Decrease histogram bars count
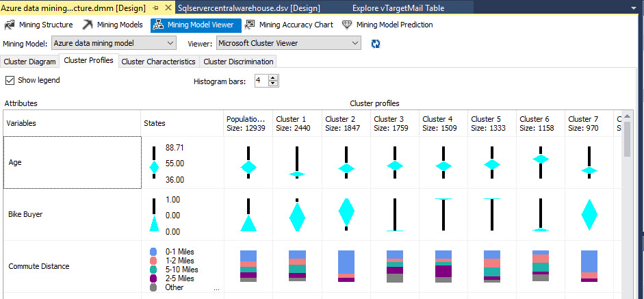Image resolution: width=644 pixels, height=299 pixels. (273, 83)
